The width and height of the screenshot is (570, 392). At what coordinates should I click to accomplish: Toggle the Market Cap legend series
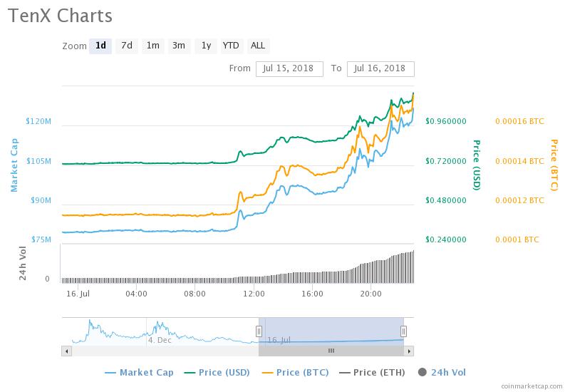pyautogui.click(x=139, y=372)
